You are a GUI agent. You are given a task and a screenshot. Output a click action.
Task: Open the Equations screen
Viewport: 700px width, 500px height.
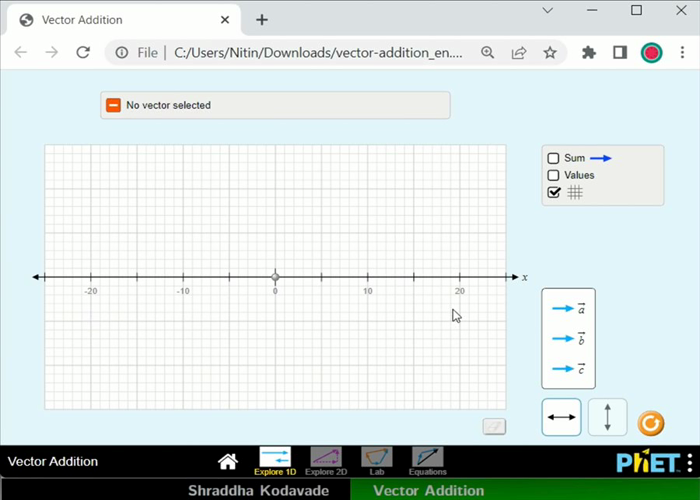[427, 460]
